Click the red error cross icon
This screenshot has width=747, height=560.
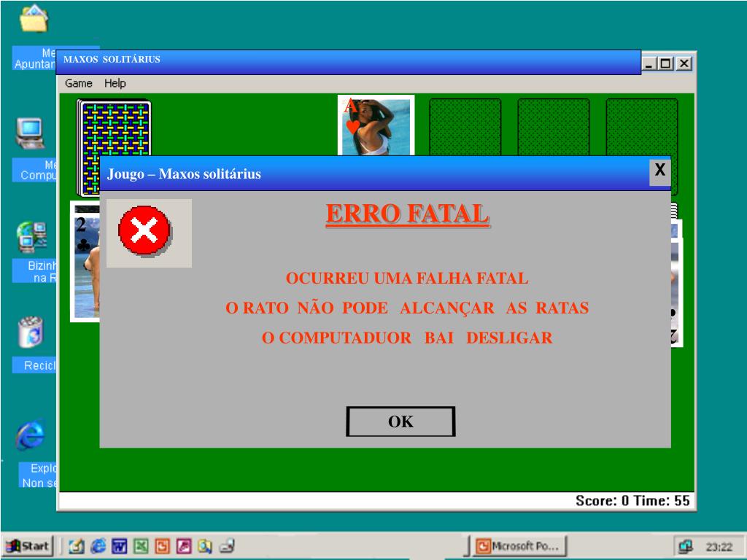click(x=145, y=231)
